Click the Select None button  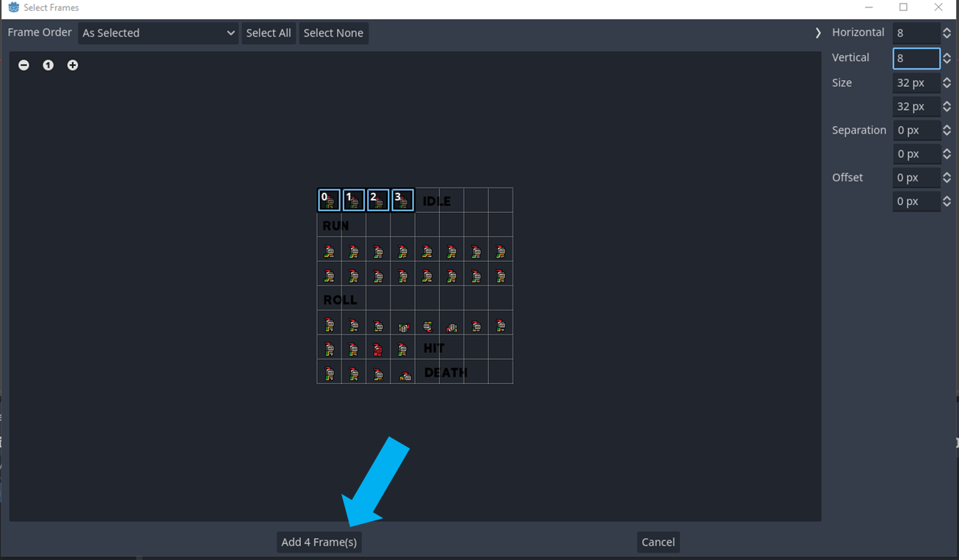333,33
